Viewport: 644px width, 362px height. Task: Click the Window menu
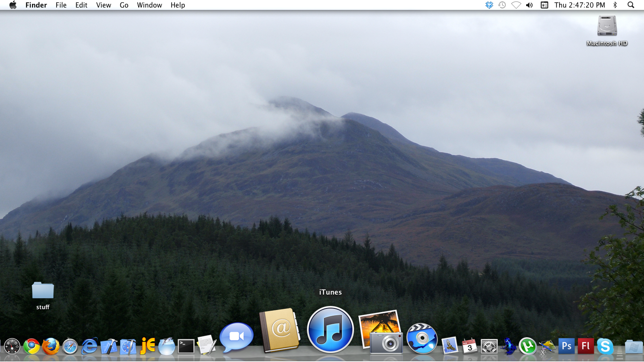pyautogui.click(x=149, y=5)
